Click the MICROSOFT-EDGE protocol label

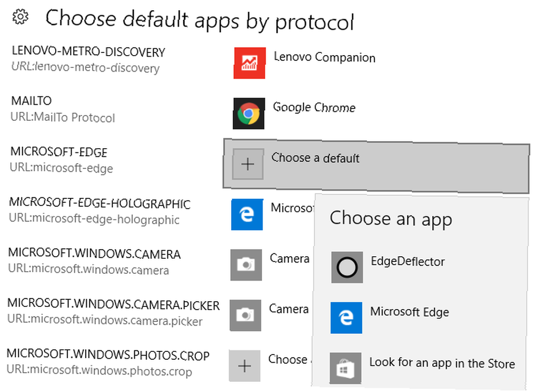(x=59, y=152)
